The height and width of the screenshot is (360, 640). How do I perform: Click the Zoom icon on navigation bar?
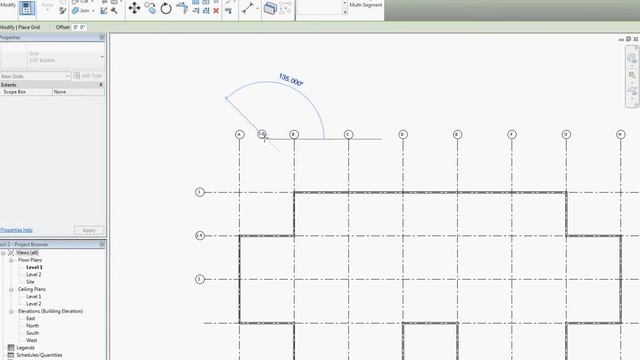[x=632, y=76]
